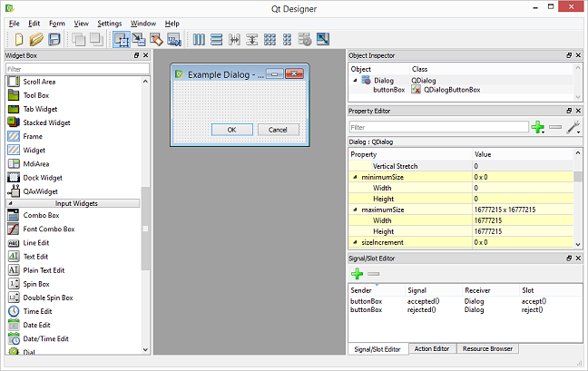Collapse the Input Widgets category
The image size is (588, 371).
[11, 203]
